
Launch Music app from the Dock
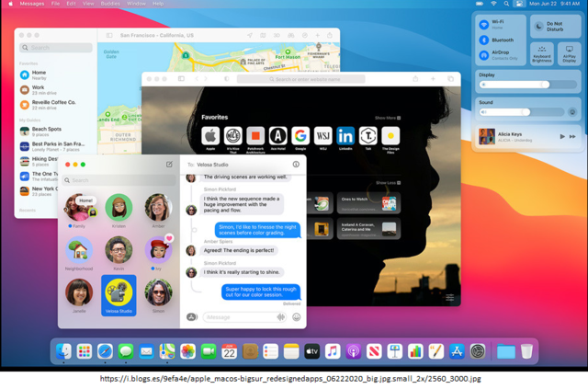click(333, 352)
